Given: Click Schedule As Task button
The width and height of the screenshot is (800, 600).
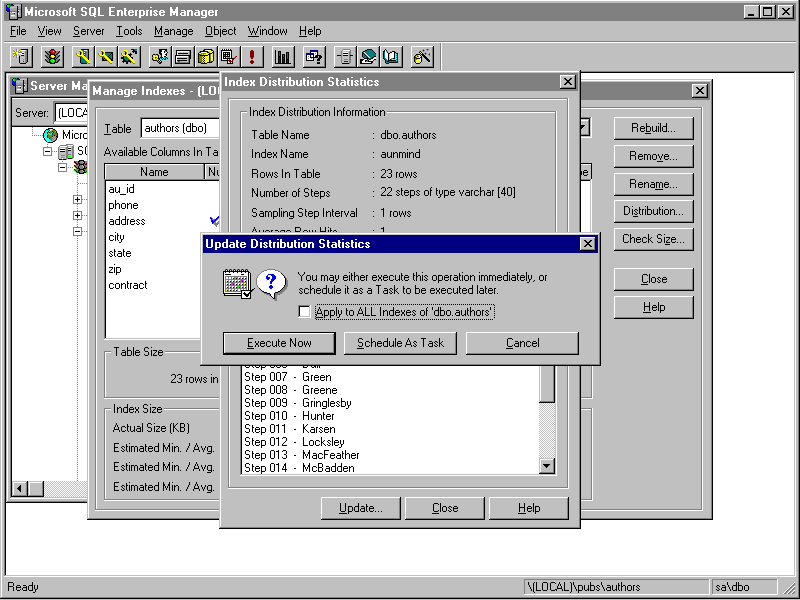Looking at the screenshot, I should 400,343.
